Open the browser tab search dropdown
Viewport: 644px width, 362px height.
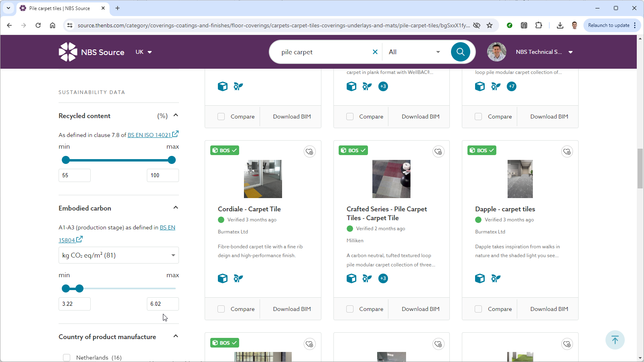point(8,8)
